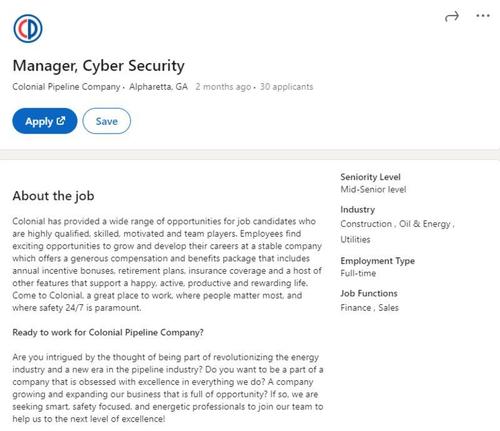Click the Full-time employment type value

click(358, 273)
